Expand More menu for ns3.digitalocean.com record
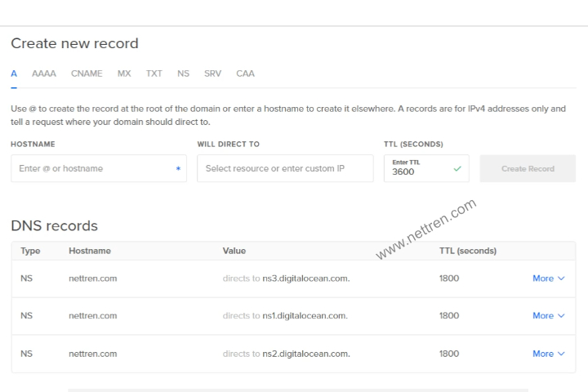588x392 pixels. point(548,278)
